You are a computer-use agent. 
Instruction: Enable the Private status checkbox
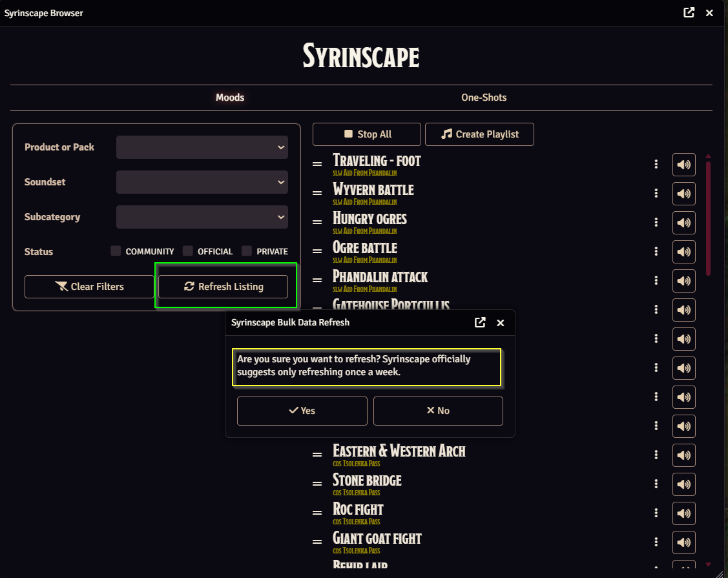[247, 251]
